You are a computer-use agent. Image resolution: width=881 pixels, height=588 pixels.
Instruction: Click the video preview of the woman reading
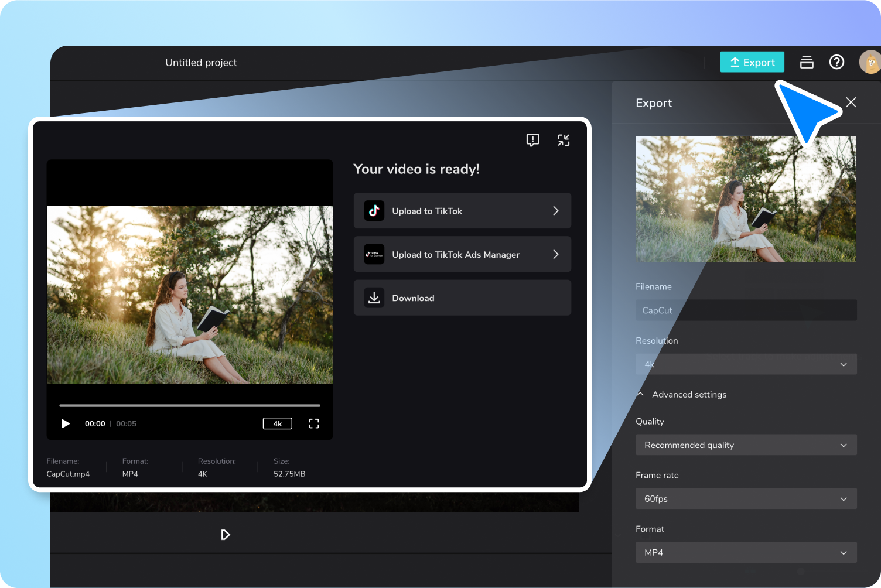(x=190, y=295)
